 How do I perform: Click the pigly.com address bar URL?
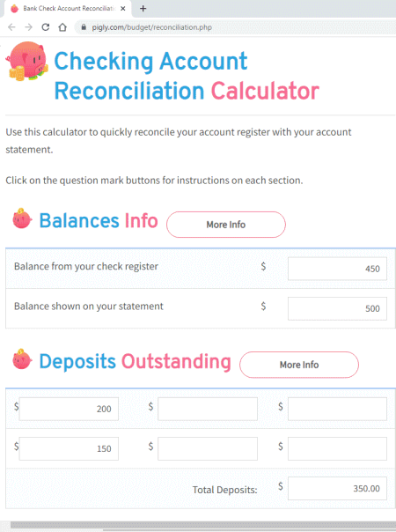152,27
